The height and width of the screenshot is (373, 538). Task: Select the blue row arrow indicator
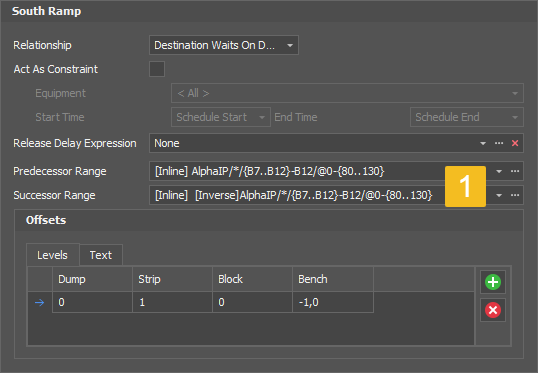[39, 302]
